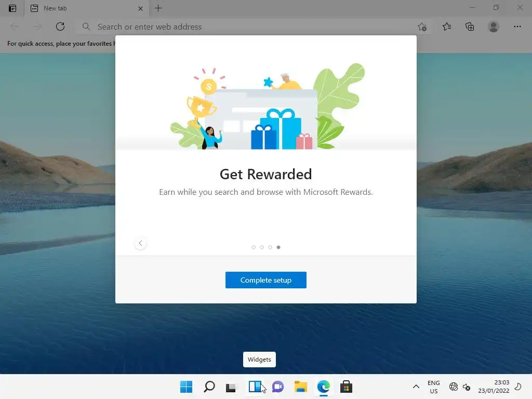Open the tab actions menu icon

tap(12, 8)
